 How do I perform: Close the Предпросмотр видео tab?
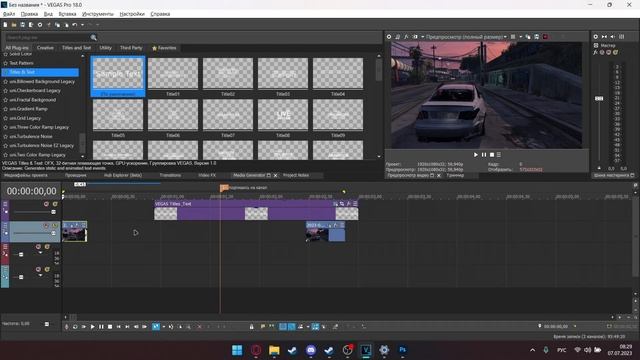439,176
